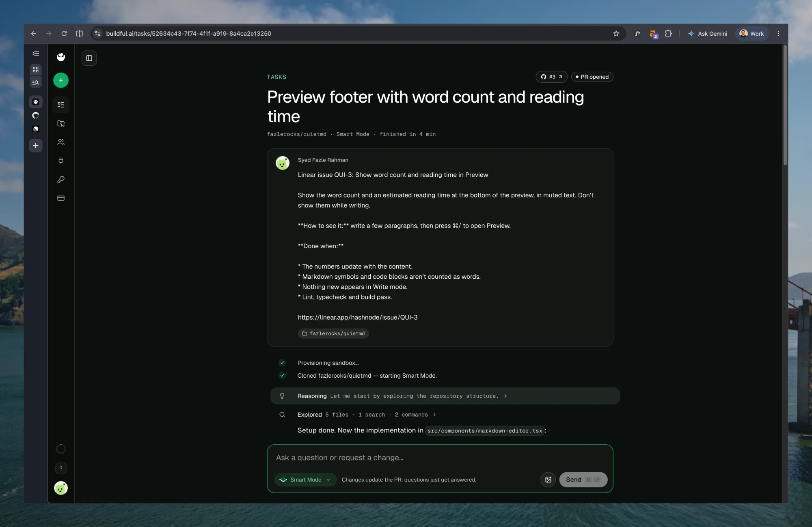Open the integrations plug nav icon
The height and width of the screenshot is (527, 812).
click(x=61, y=161)
